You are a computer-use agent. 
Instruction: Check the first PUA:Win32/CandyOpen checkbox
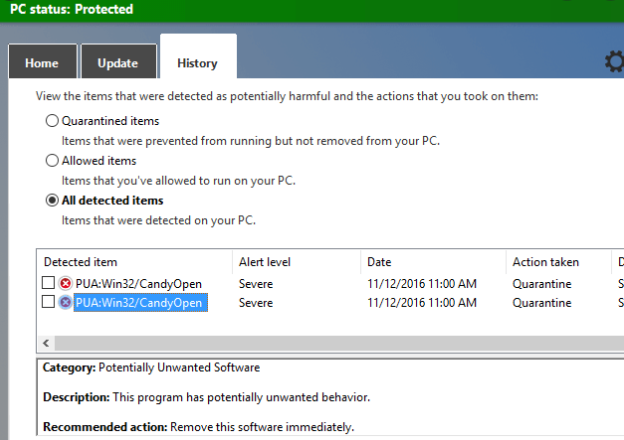(48, 284)
